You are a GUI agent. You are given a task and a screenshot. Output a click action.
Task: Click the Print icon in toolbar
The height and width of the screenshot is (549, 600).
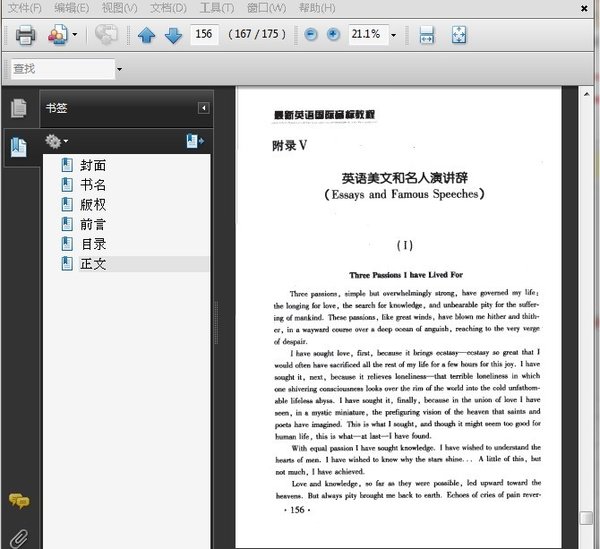pyautogui.click(x=25, y=35)
